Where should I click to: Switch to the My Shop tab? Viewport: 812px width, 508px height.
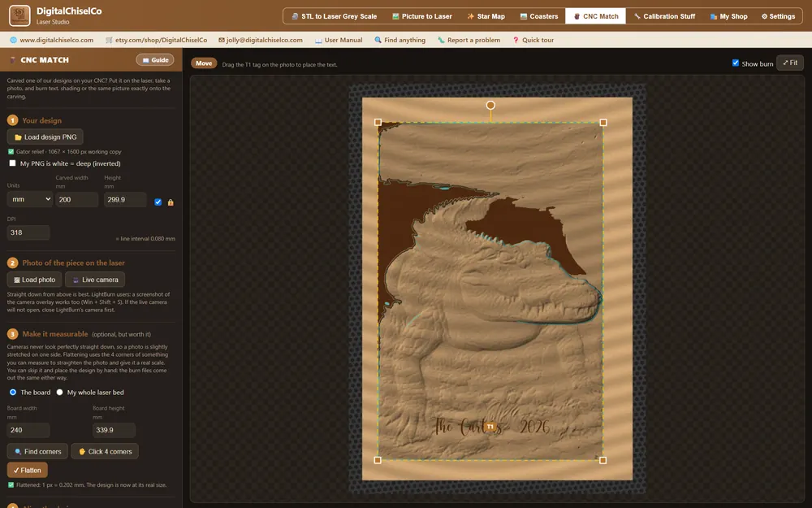(728, 16)
